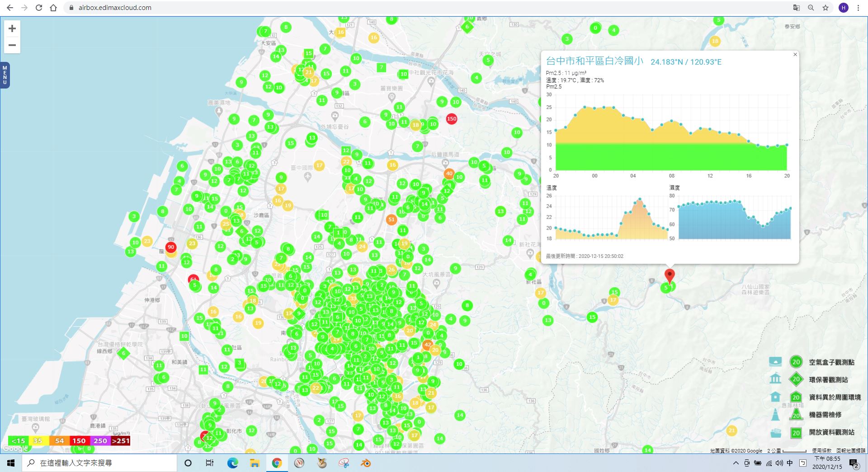Click the red 150 color scale swatch

(79, 441)
